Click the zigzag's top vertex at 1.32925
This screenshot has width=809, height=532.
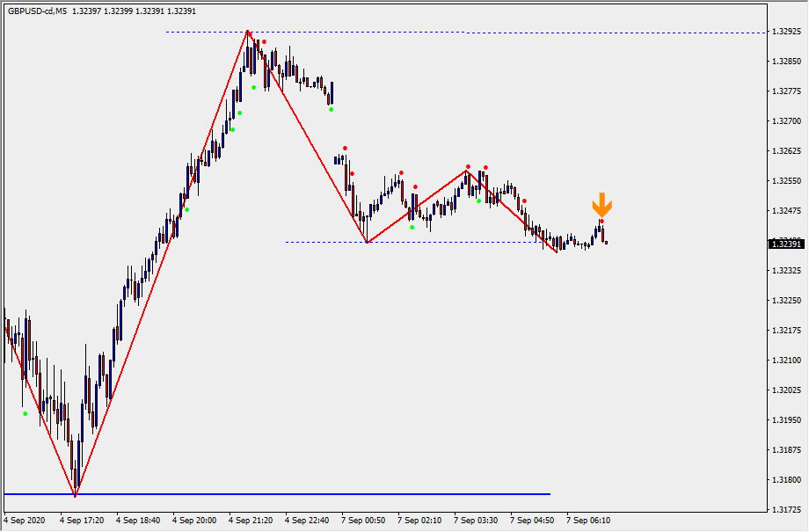pos(248,31)
